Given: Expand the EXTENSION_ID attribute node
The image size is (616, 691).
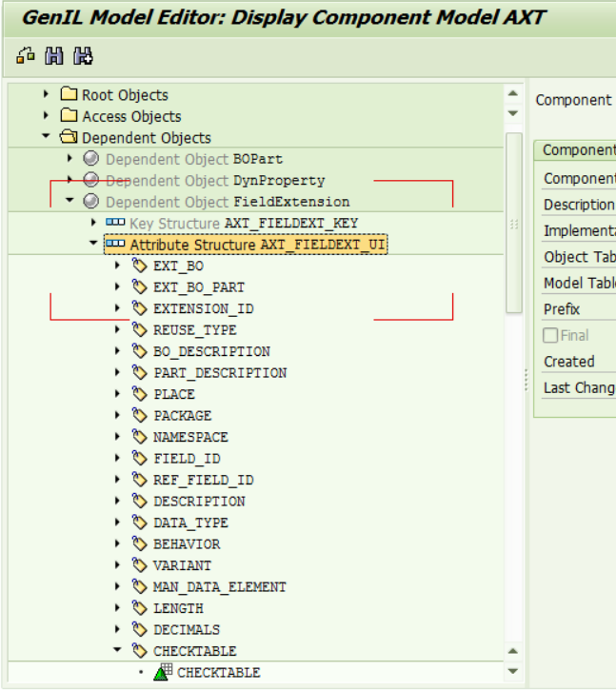Looking at the screenshot, I should [117, 308].
